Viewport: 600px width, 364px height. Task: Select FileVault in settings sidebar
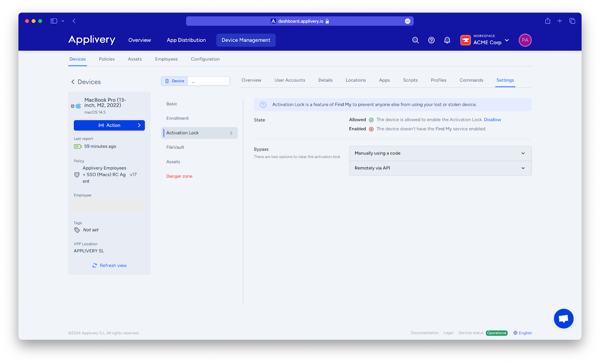coord(175,147)
